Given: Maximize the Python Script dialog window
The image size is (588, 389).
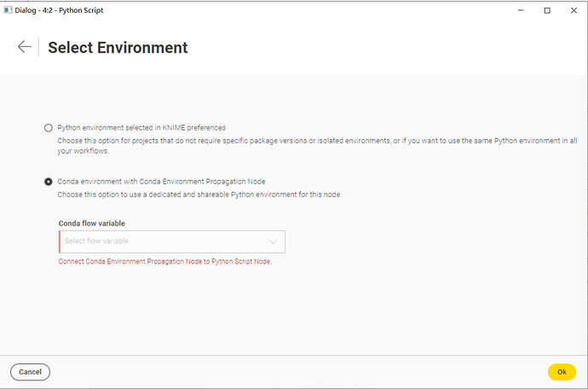Looking at the screenshot, I should tap(547, 10).
